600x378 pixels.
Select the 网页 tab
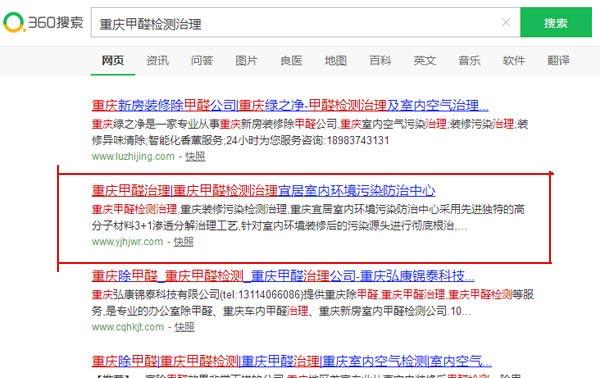point(112,60)
